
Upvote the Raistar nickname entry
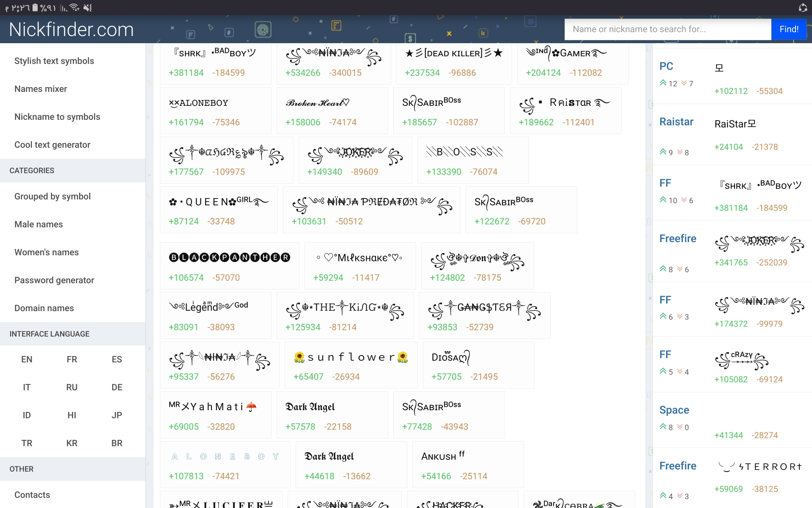pos(663,152)
